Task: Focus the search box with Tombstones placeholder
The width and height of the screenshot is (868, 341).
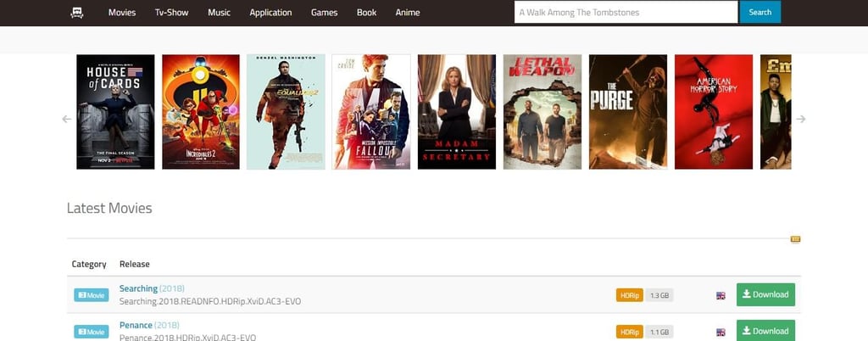Action: [626, 12]
